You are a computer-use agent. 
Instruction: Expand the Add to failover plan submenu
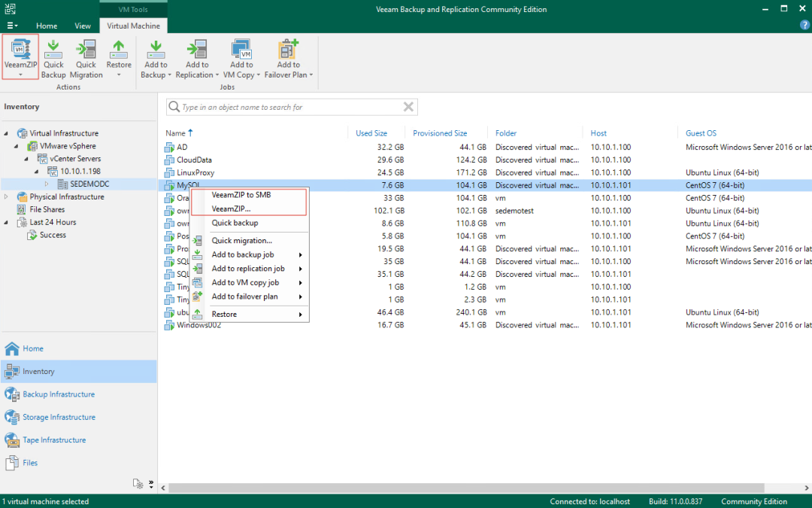pos(300,297)
